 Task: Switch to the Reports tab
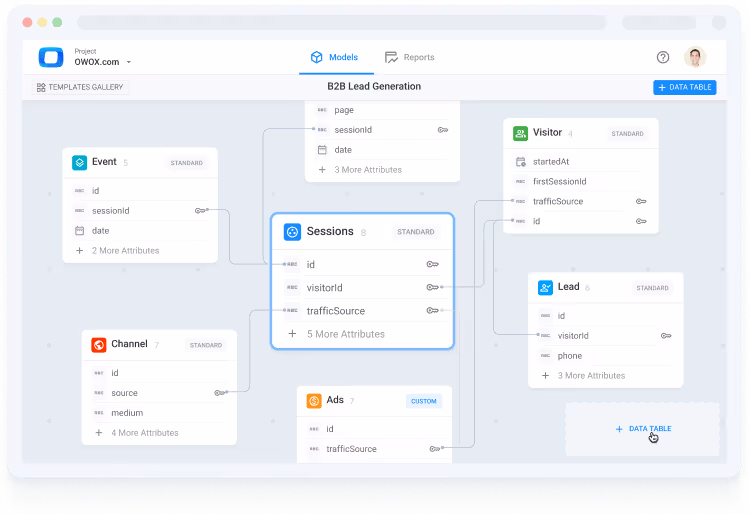(x=409, y=57)
